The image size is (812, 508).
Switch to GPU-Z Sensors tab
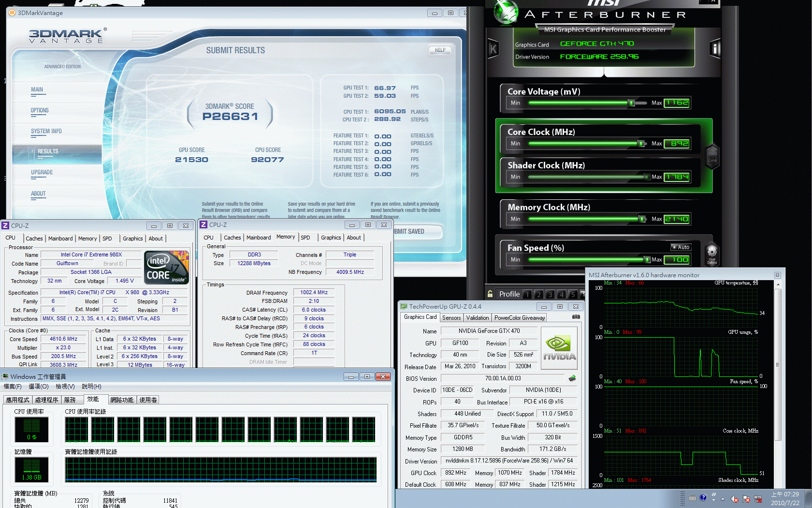pyautogui.click(x=451, y=318)
